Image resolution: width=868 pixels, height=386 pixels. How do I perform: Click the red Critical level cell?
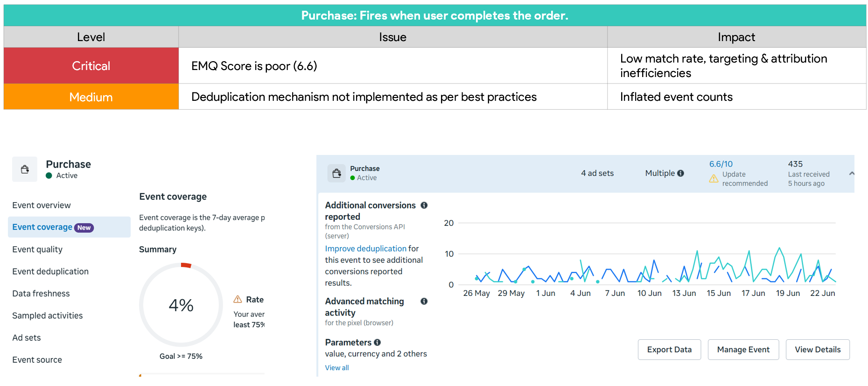(91, 66)
